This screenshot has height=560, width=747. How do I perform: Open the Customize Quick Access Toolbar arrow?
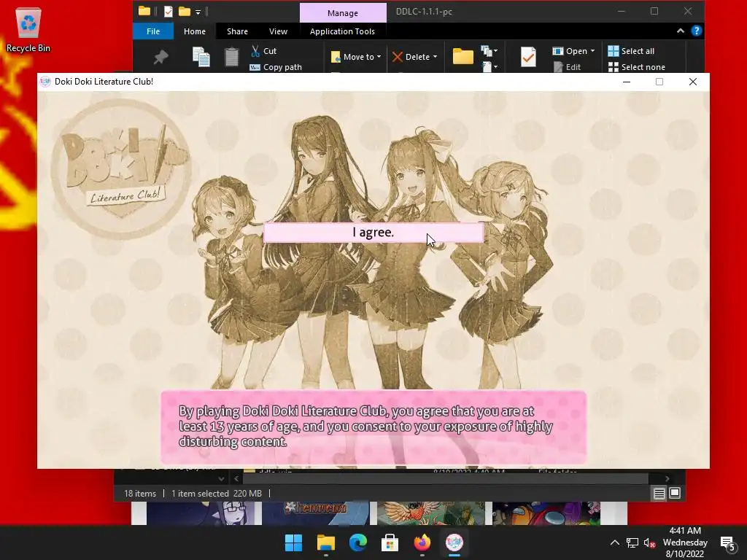(198, 12)
